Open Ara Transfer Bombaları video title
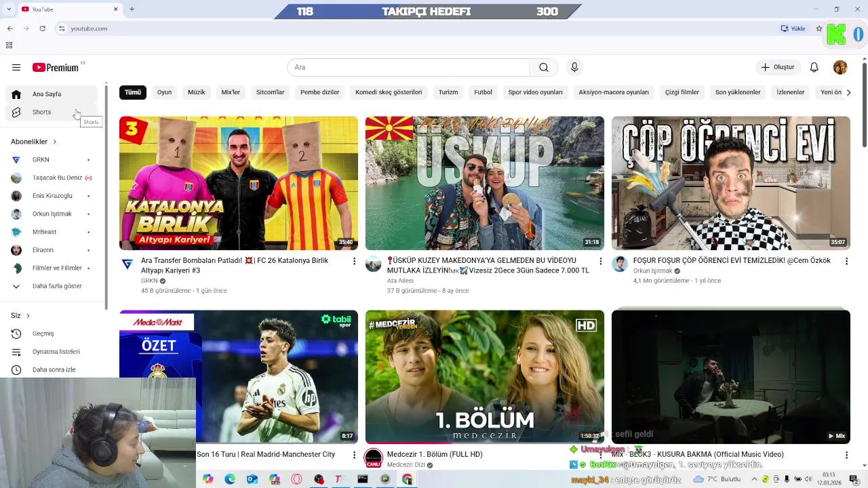The image size is (868, 488). pos(235,265)
